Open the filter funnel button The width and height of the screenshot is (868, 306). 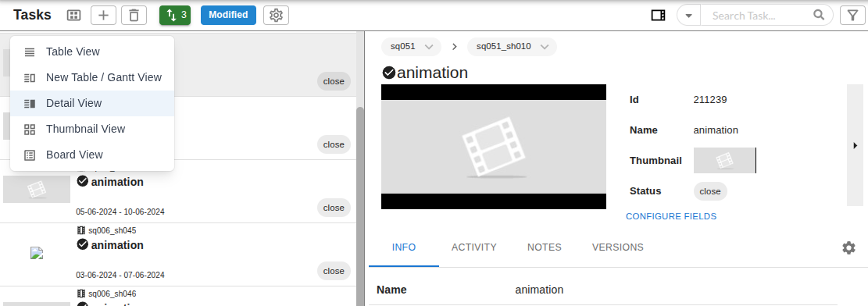click(852, 16)
